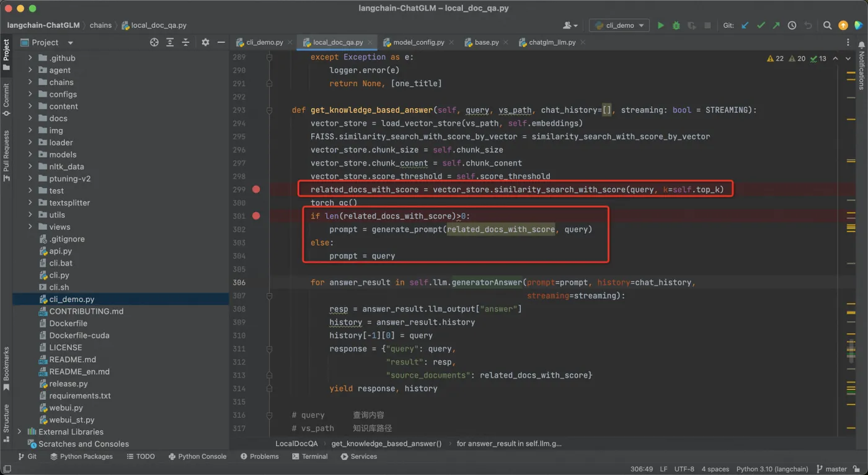Image resolution: width=868 pixels, height=475 pixels.
Task: Collapse all in Project panel
Action: (x=185, y=42)
